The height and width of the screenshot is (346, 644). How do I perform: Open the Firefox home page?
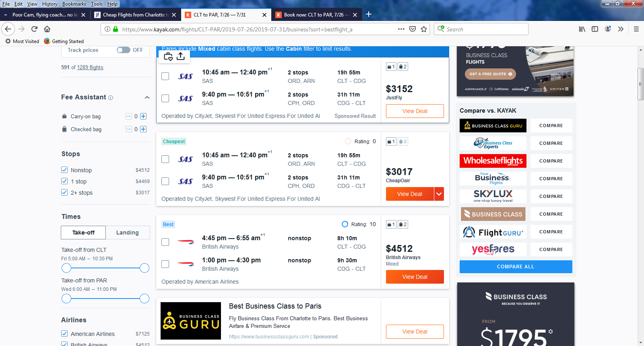pyautogui.click(x=47, y=29)
